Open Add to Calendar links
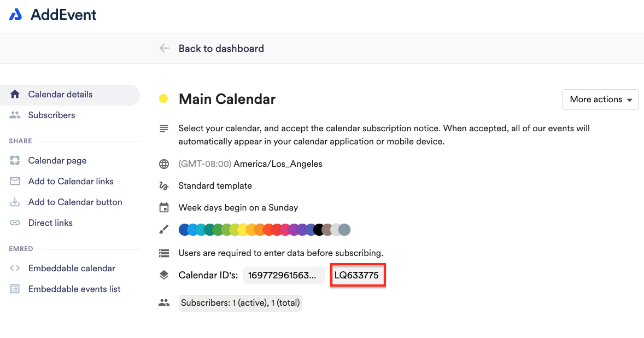 (x=71, y=182)
